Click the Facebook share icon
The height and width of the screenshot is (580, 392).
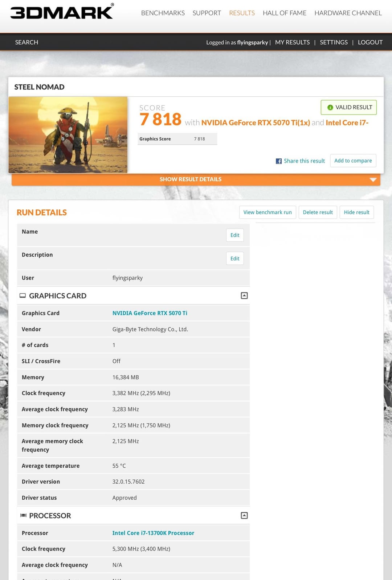pyautogui.click(x=279, y=161)
